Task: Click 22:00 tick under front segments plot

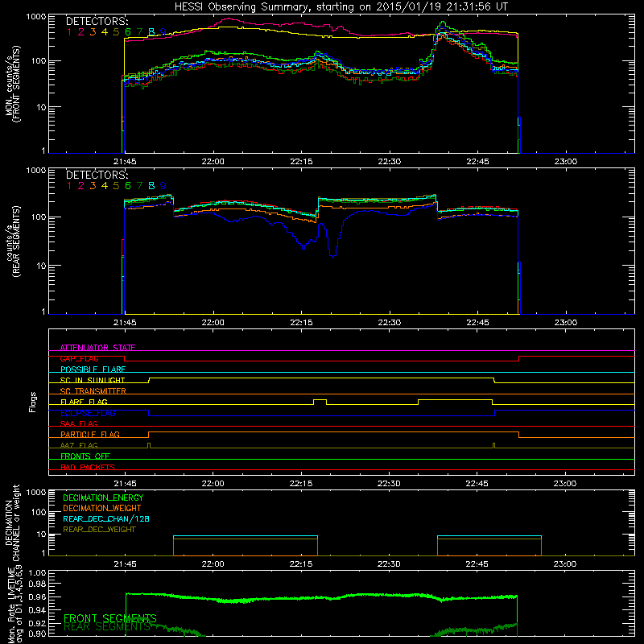Action: pos(213,162)
